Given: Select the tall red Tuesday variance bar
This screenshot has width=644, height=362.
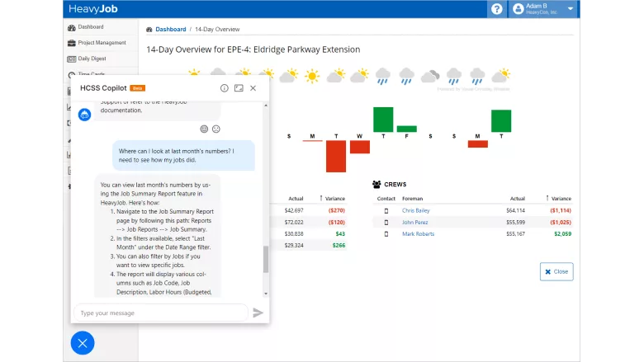Looking at the screenshot, I should pyautogui.click(x=335, y=156).
